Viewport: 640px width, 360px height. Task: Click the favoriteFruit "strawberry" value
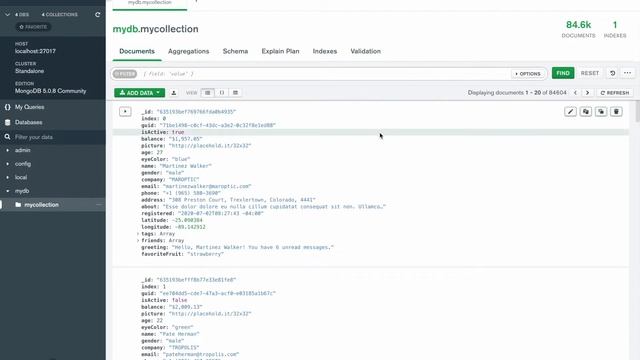(205, 254)
